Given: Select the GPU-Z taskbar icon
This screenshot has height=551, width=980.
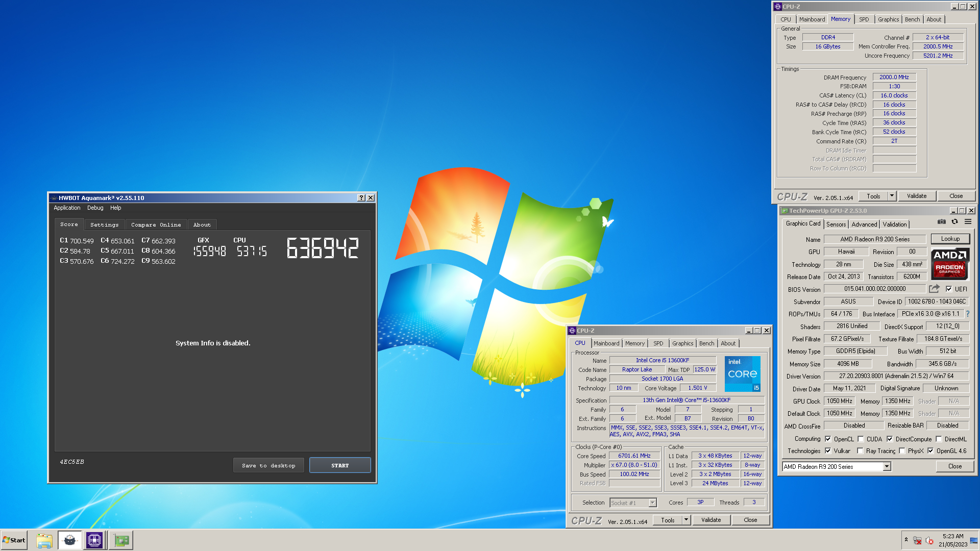Looking at the screenshot, I should click(x=121, y=540).
